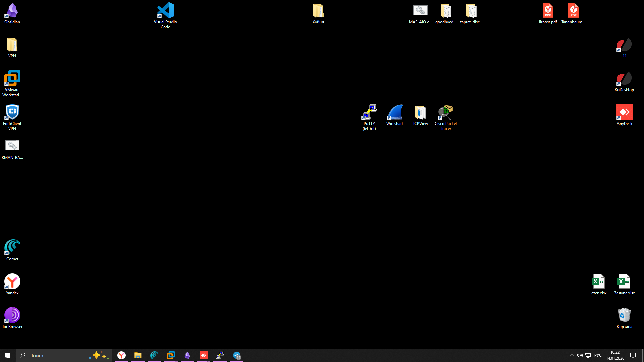
Task: Select the TCPView folder icon
Action: (x=420, y=115)
